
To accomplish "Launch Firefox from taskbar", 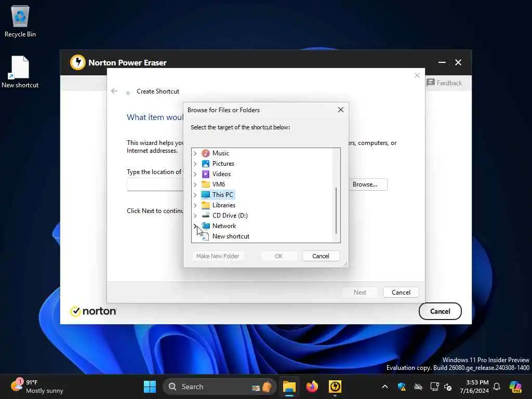I will 312,387.
